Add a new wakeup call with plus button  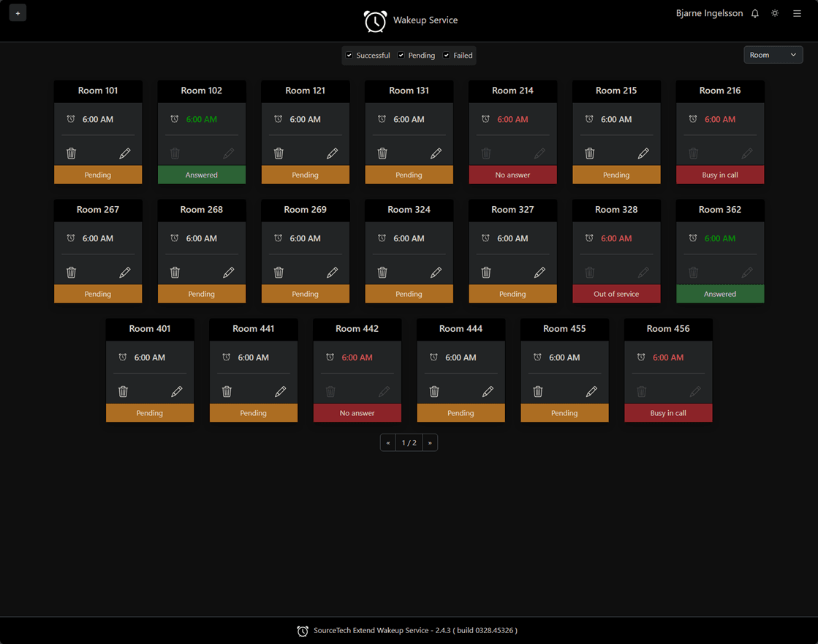point(18,13)
